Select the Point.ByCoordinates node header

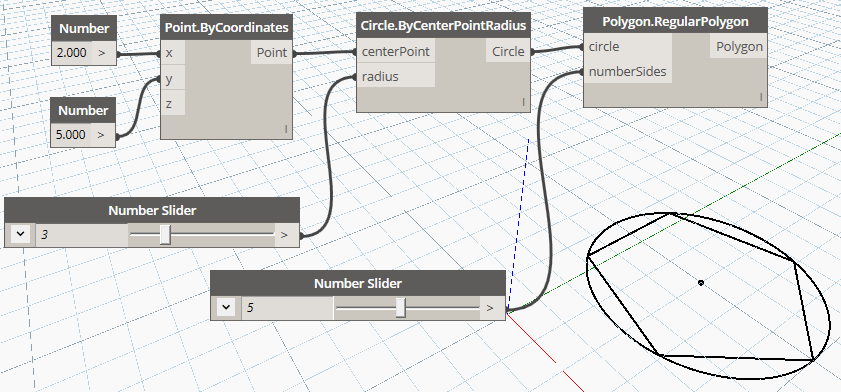click(226, 27)
